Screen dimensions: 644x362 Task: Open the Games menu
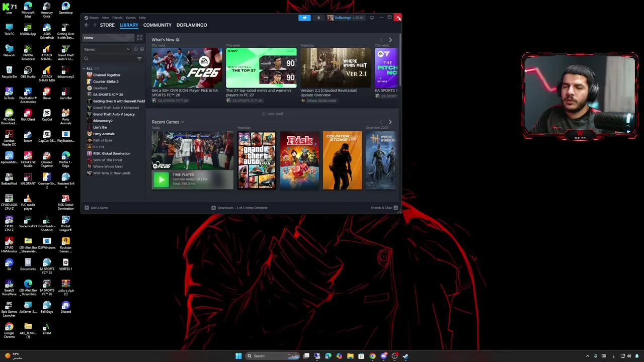click(130, 18)
